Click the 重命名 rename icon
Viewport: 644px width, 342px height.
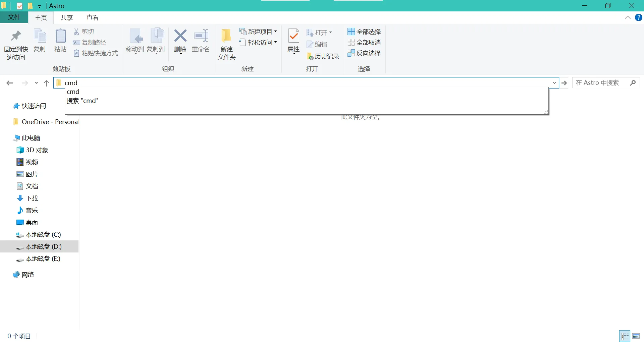click(x=201, y=36)
